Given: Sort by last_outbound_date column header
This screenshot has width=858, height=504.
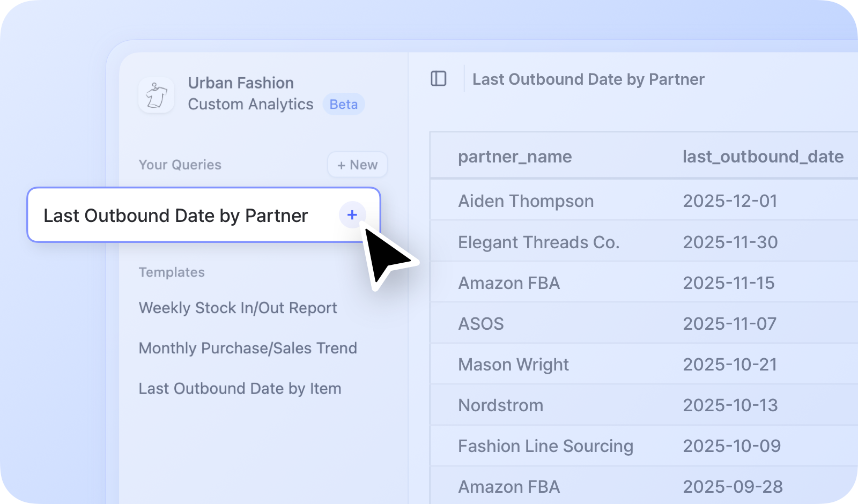Looking at the screenshot, I should (x=762, y=157).
